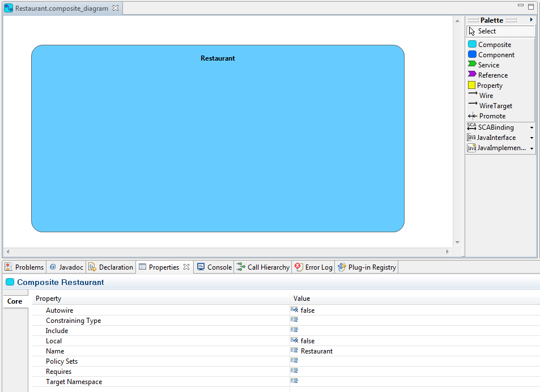Viewport: 540px width, 392px height.
Task: Select the JavaImplementation palette entry
Action: [x=496, y=148]
